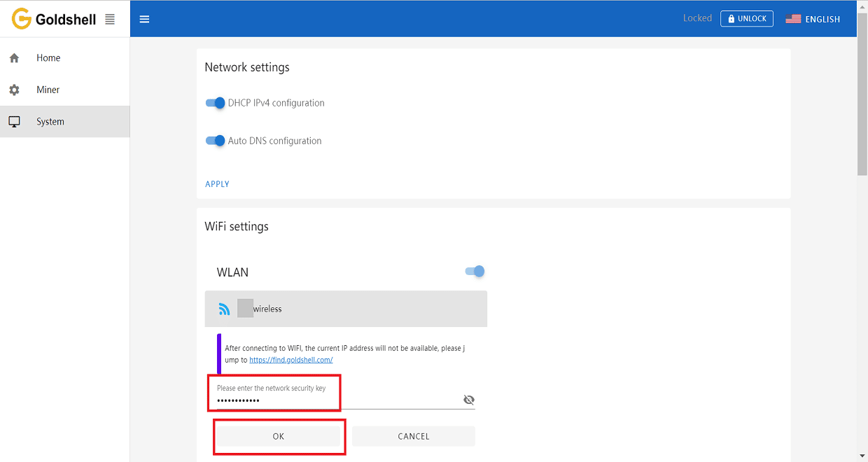The image size is (868, 462).
Task: Click the UNLOCK button
Action: click(747, 19)
